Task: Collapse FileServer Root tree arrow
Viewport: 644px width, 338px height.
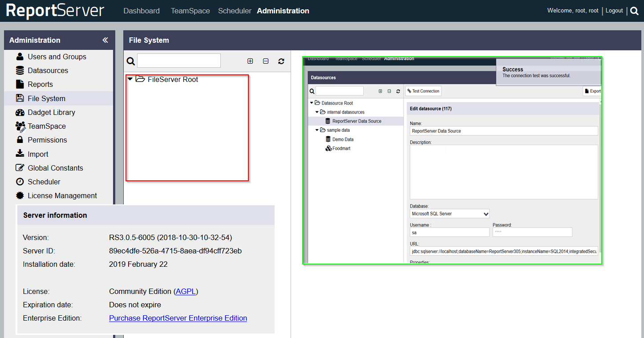Action: [x=130, y=79]
